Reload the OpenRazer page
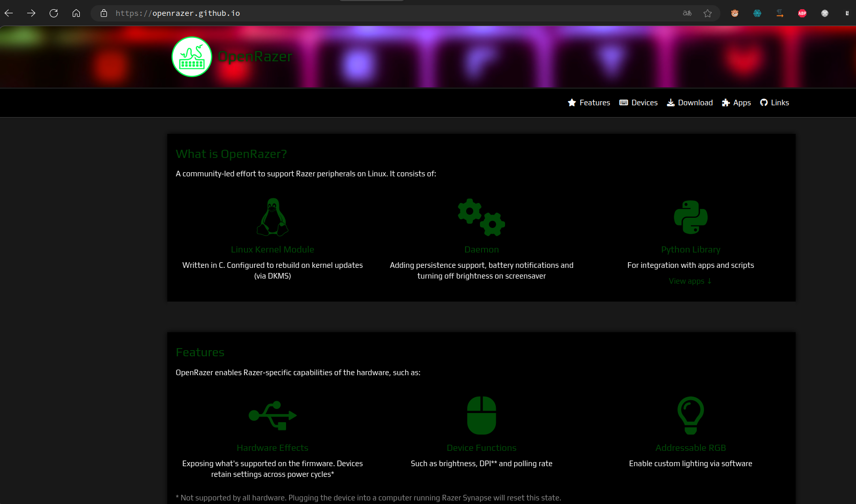 [x=54, y=13]
